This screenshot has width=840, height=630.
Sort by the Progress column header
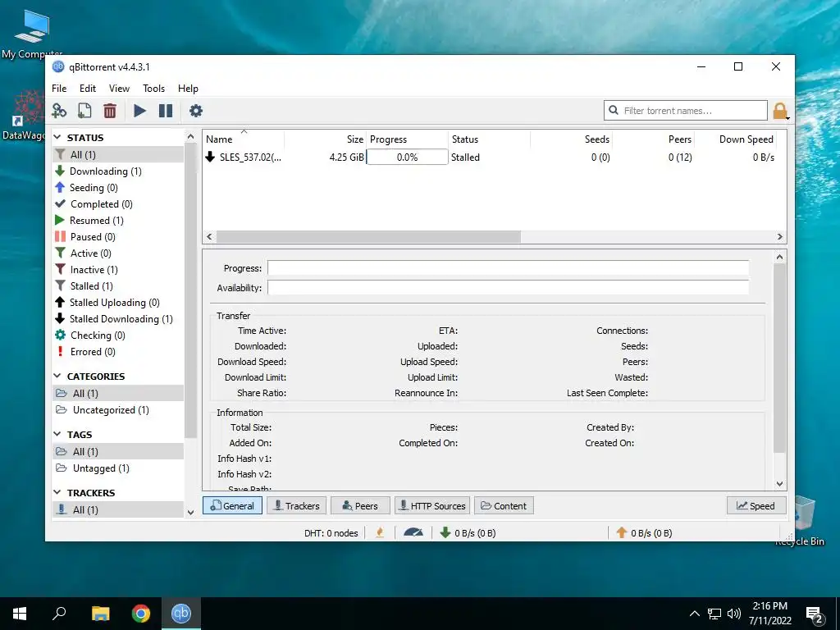tap(407, 139)
